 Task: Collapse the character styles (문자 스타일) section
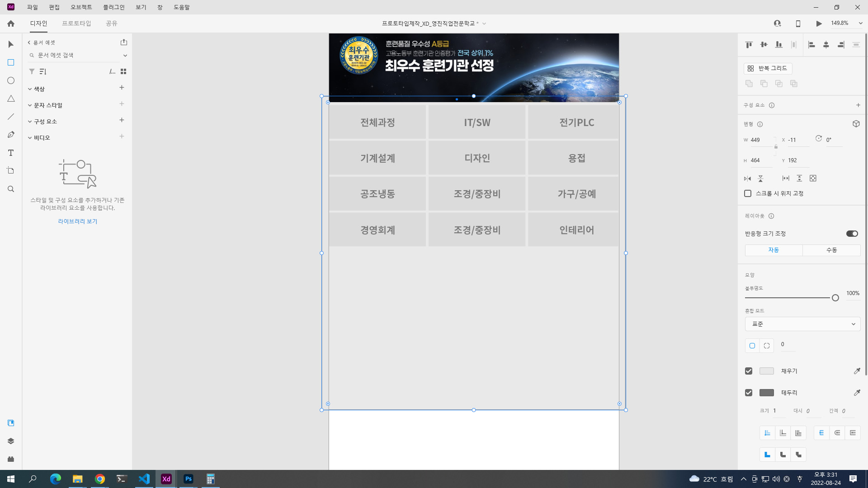point(30,105)
